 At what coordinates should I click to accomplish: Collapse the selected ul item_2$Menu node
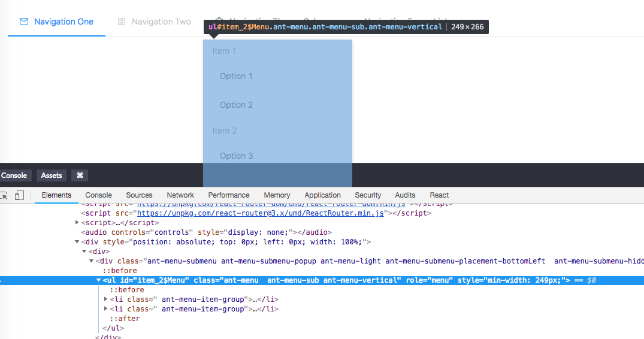coord(98,280)
